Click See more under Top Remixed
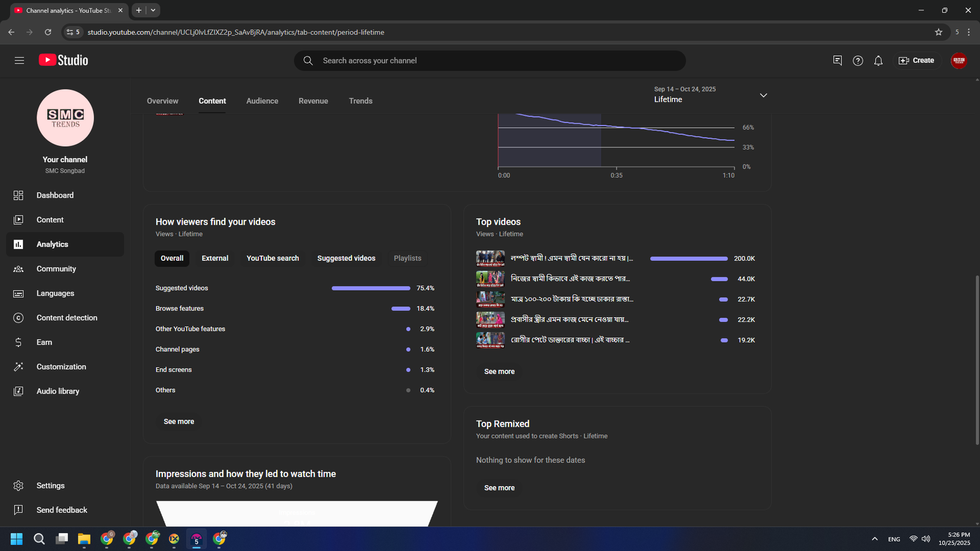Image resolution: width=980 pixels, height=551 pixels. pos(499,488)
